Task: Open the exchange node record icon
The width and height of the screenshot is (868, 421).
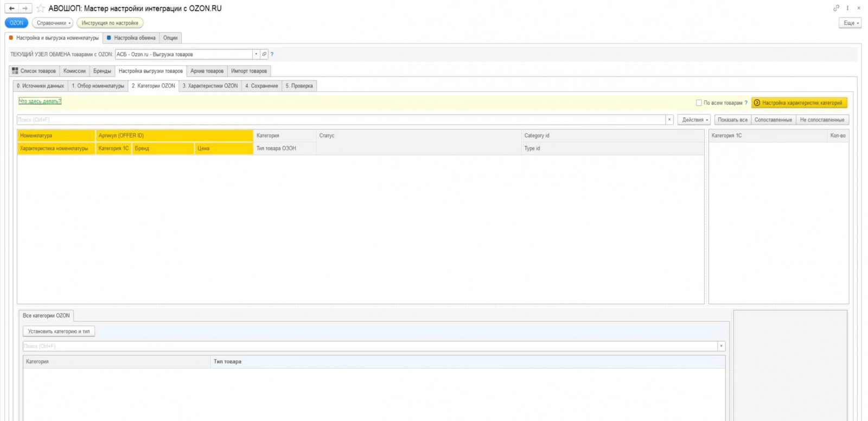Action: point(264,54)
